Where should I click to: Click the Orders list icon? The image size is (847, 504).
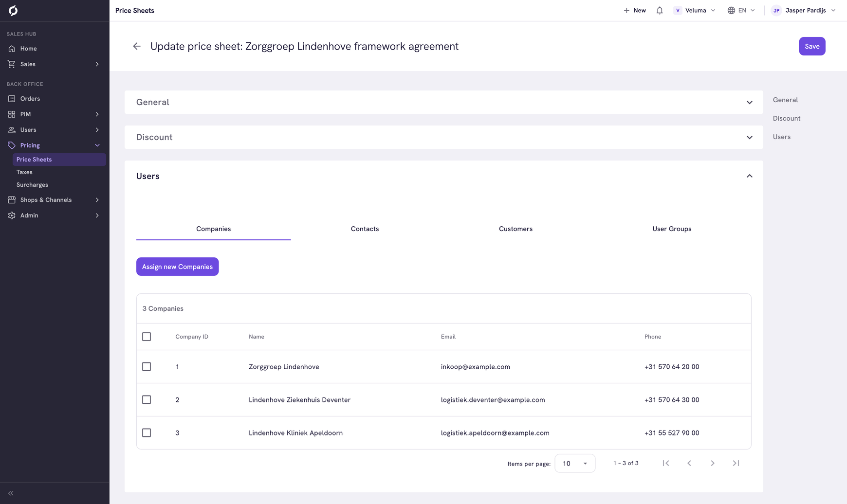pos(12,99)
